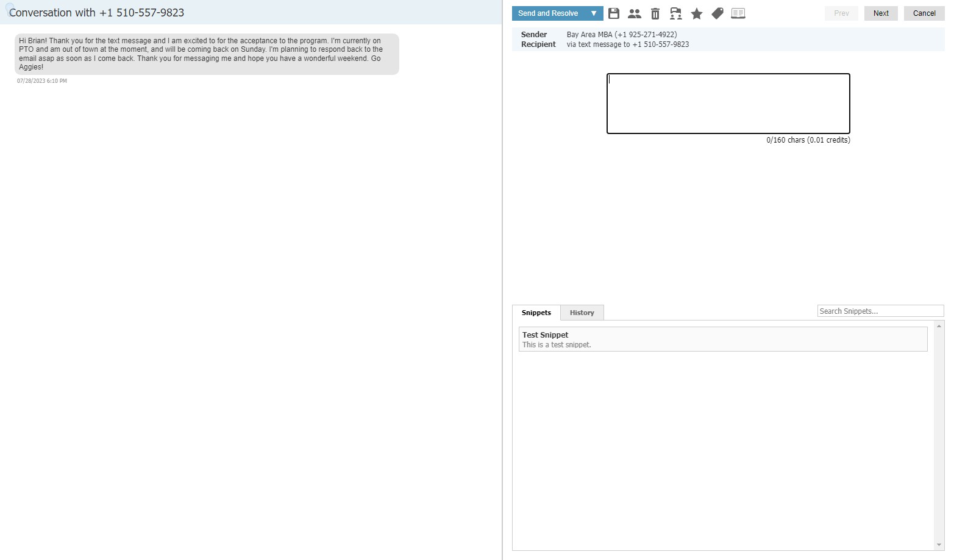Image resolution: width=954 pixels, height=560 pixels.
Task: Click the reassign hierarchy icon in toolbar
Action: (676, 13)
